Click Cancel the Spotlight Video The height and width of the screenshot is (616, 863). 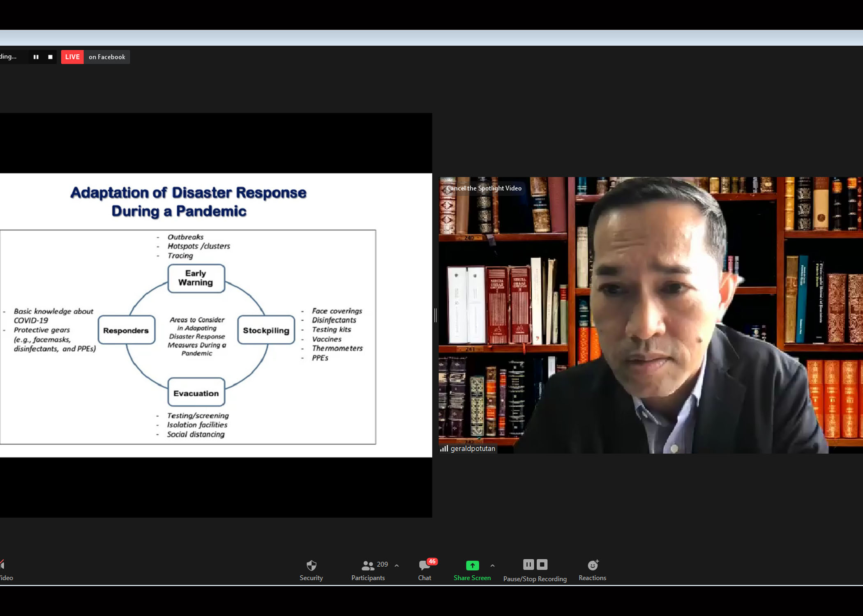pyautogui.click(x=484, y=188)
